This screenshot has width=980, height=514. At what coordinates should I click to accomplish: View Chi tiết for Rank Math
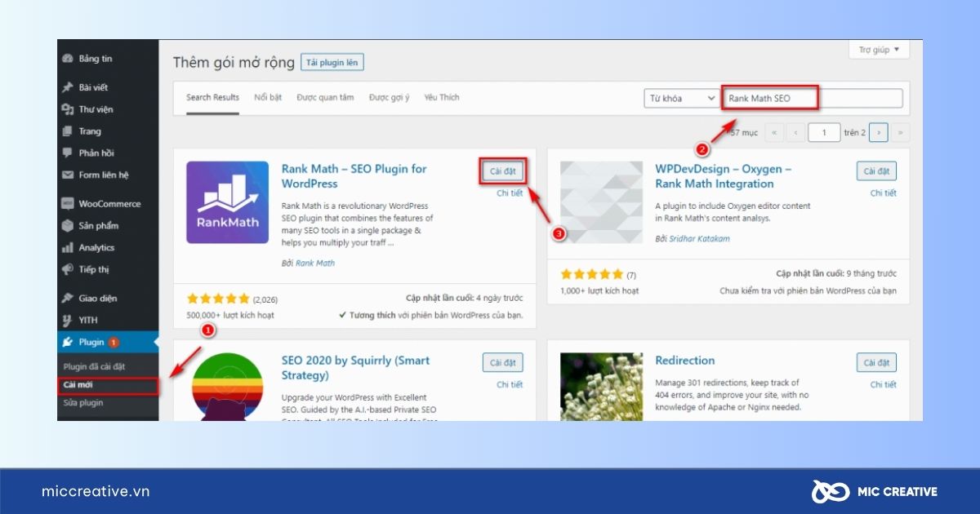coord(510,193)
